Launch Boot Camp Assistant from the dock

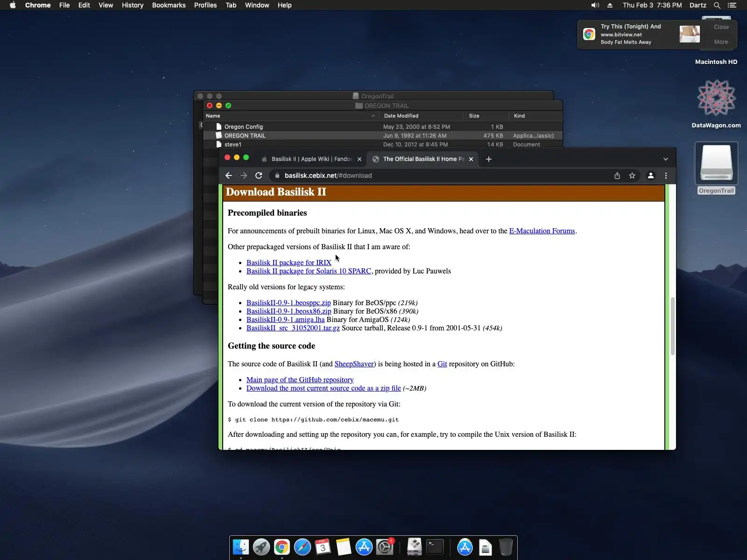coord(415,547)
